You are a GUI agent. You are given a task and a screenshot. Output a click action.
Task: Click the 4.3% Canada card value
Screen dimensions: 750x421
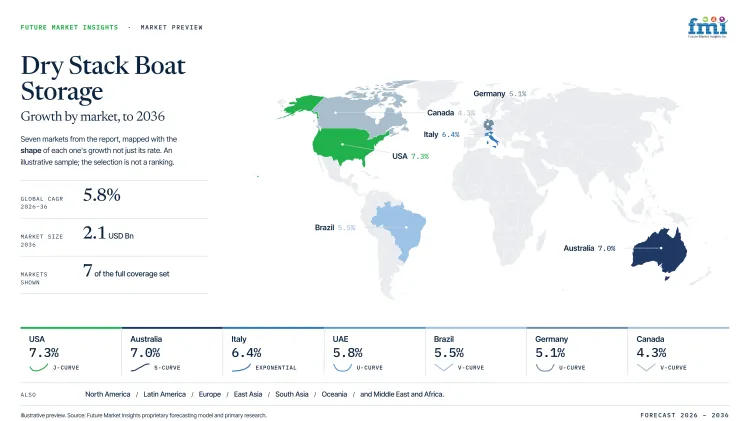(x=651, y=353)
